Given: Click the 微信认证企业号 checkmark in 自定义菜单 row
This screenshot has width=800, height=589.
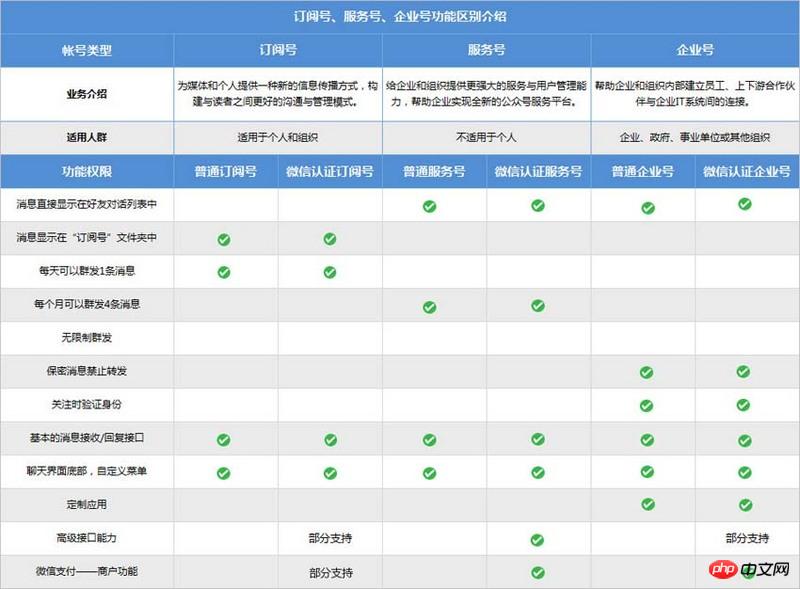Looking at the screenshot, I should point(745,472).
